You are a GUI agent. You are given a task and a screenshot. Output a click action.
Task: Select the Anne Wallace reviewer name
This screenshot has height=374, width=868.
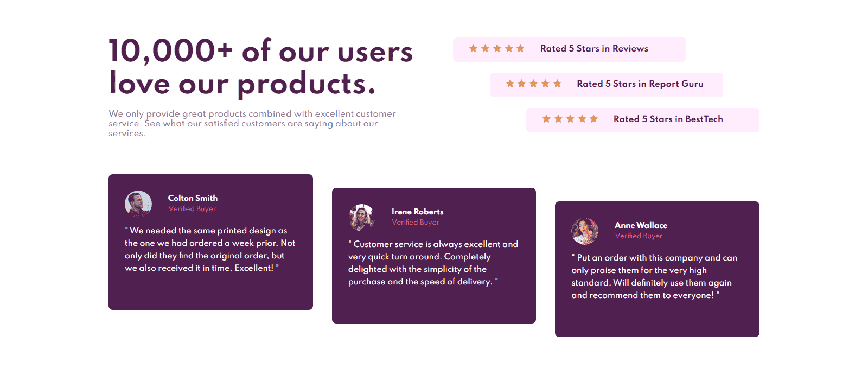[641, 225]
